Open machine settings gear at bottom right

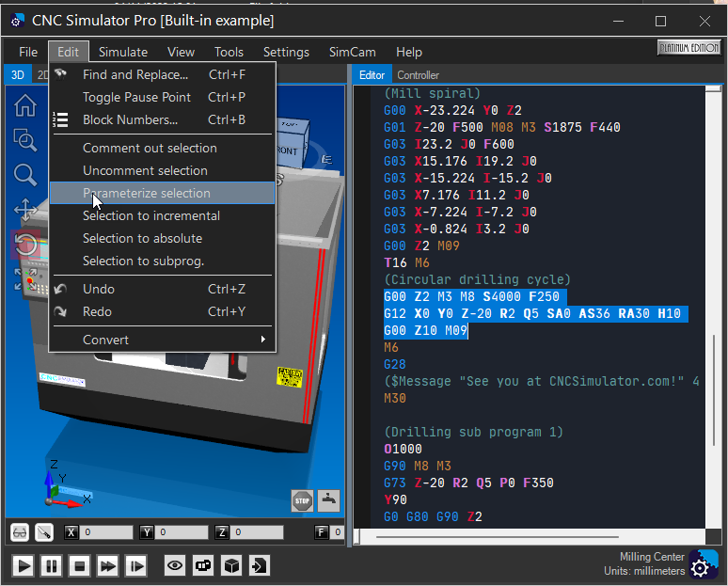point(703,564)
